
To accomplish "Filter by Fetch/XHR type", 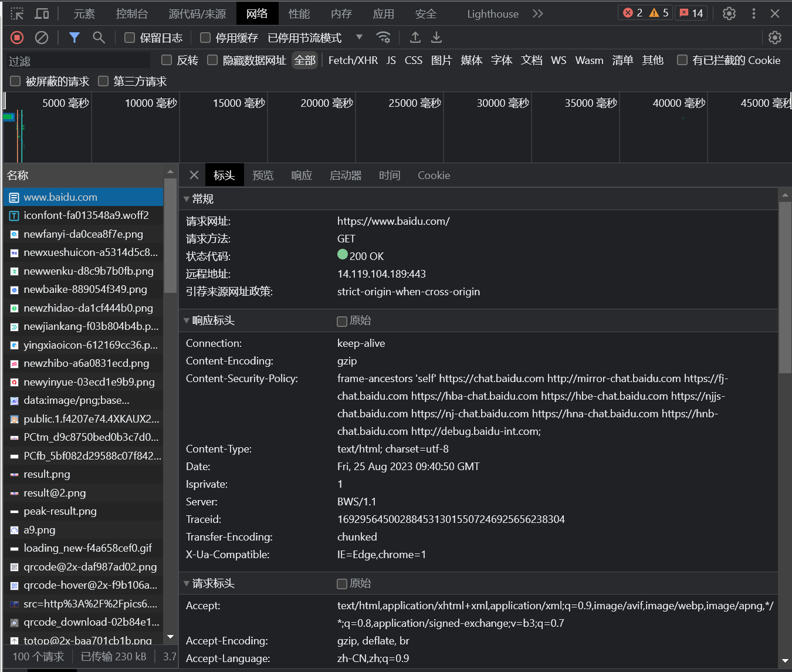I will pyautogui.click(x=353, y=60).
